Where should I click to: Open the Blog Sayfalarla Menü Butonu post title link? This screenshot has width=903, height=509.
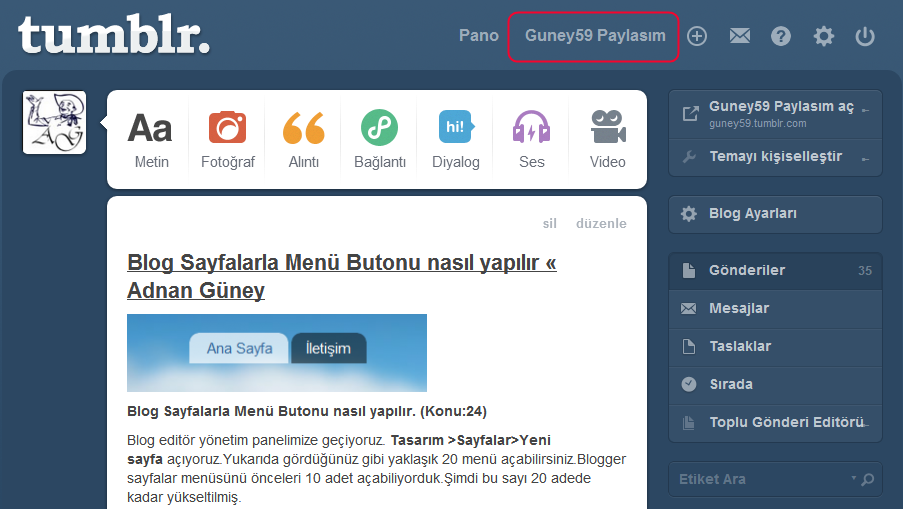[342, 276]
